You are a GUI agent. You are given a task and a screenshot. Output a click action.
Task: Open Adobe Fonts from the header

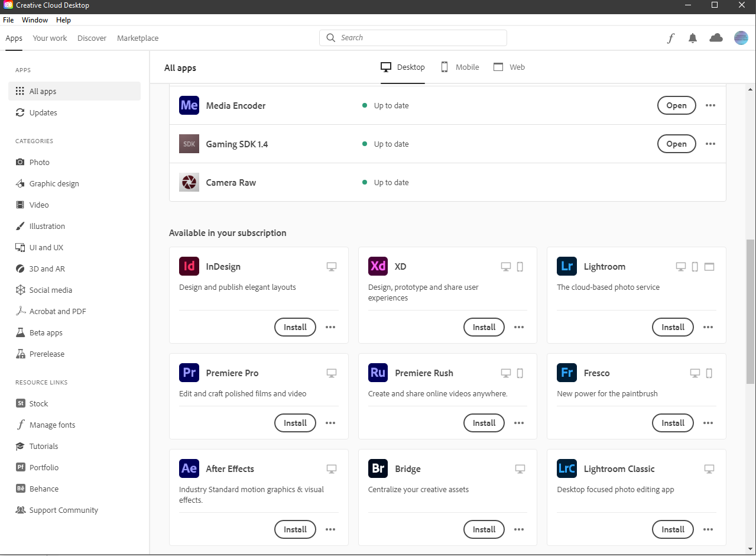point(670,37)
